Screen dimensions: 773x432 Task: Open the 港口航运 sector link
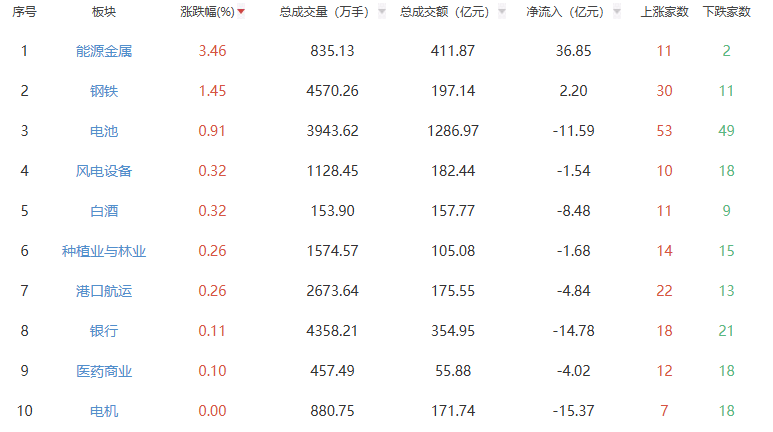point(103,291)
